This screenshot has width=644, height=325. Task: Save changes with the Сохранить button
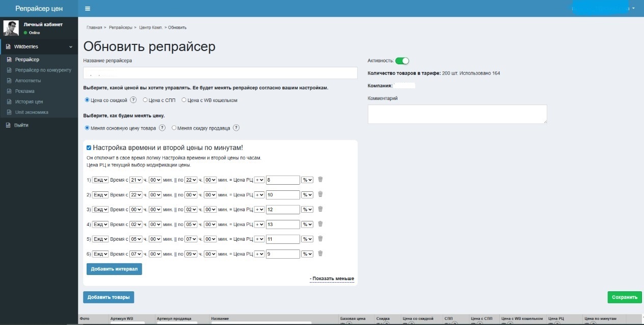(625, 297)
